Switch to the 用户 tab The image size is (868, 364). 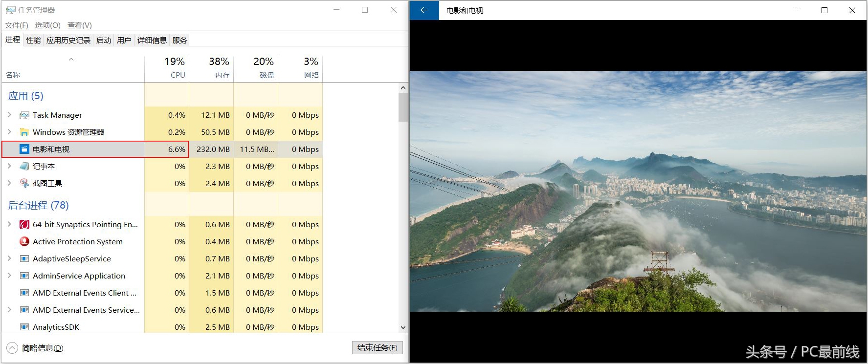[x=124, y=41]
